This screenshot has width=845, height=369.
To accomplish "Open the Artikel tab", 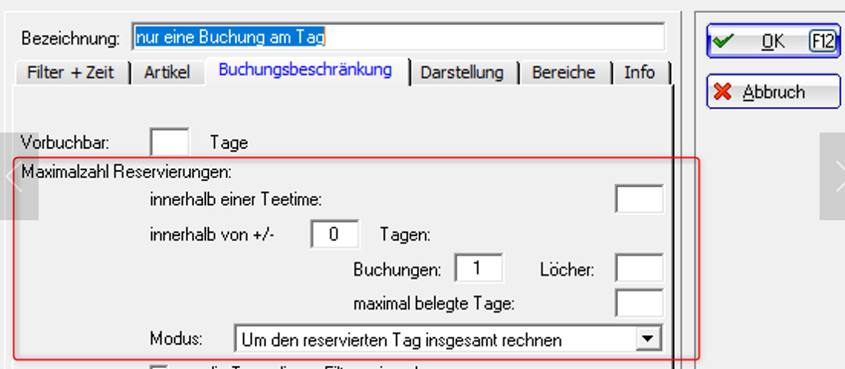I will coord(167,73).
